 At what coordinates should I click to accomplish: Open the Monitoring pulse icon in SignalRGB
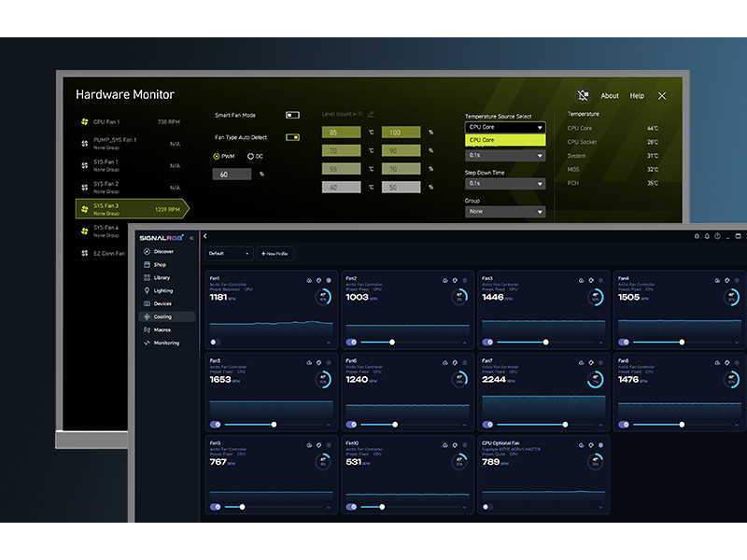pyautogui.click(x=147, y=343)
